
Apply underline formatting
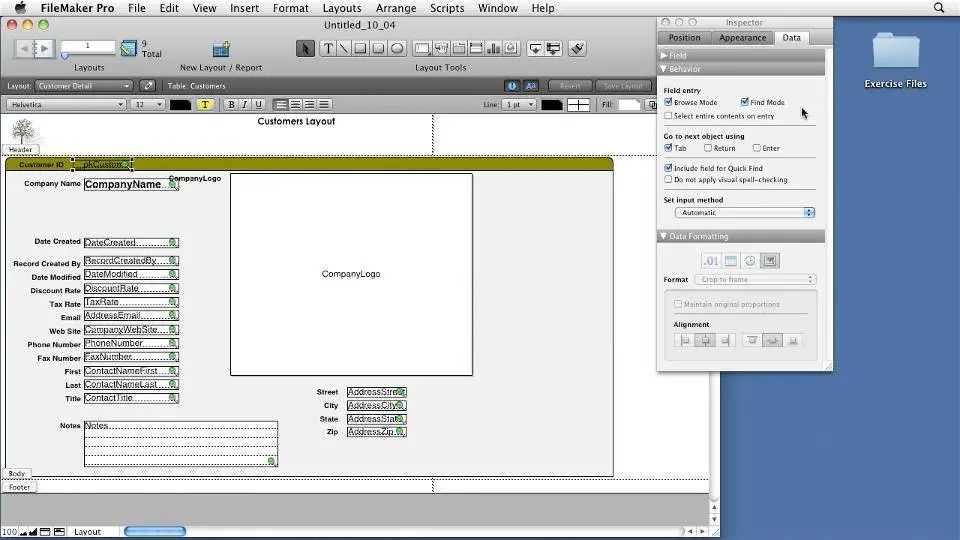258,105
